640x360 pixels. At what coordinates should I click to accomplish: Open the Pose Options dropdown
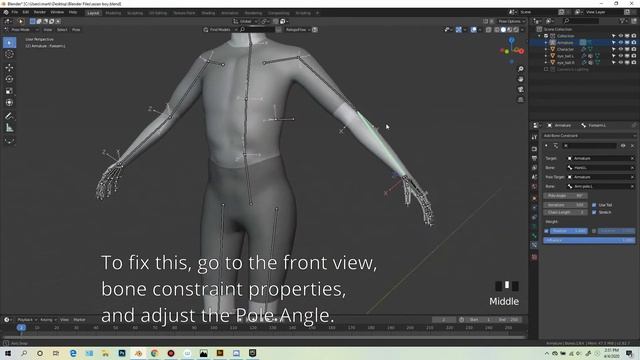point(511,21)
